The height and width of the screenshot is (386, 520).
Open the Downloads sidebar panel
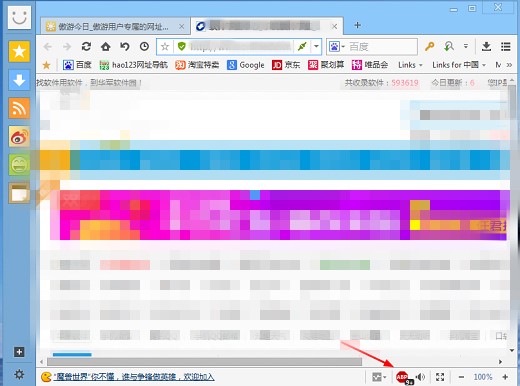(19, 80)
